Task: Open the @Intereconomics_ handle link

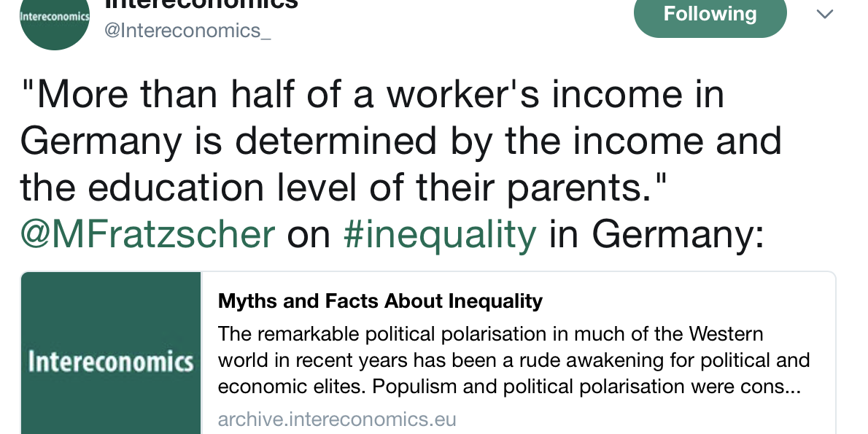Action: click(188, 31)
